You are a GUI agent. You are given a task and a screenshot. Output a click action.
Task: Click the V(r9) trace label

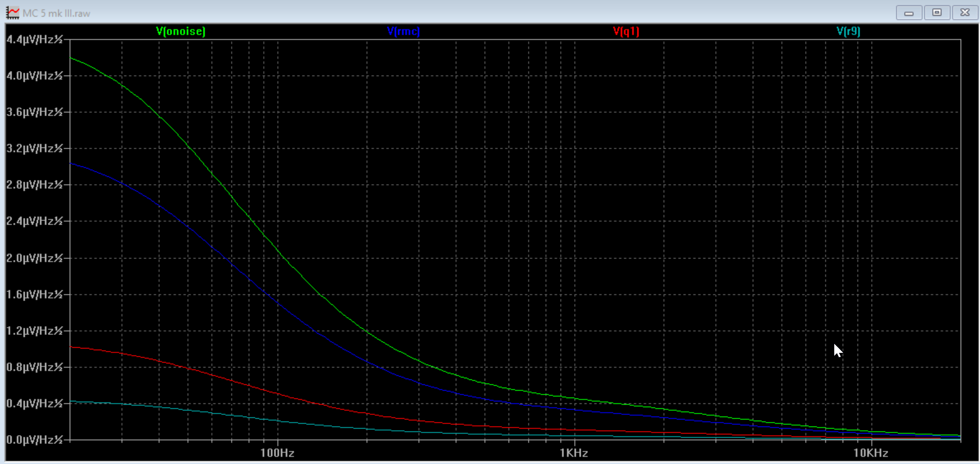pyautogui.click(x=849, y=31)
